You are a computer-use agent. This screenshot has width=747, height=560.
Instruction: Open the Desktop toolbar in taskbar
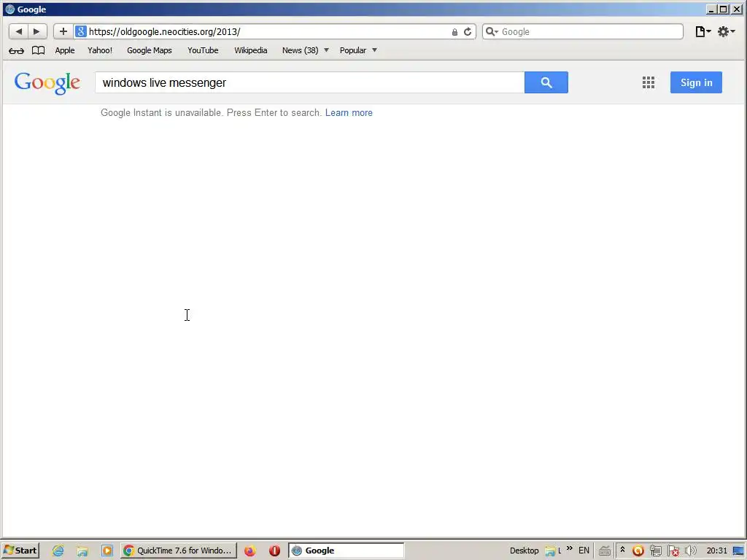[x=524, y=551]
